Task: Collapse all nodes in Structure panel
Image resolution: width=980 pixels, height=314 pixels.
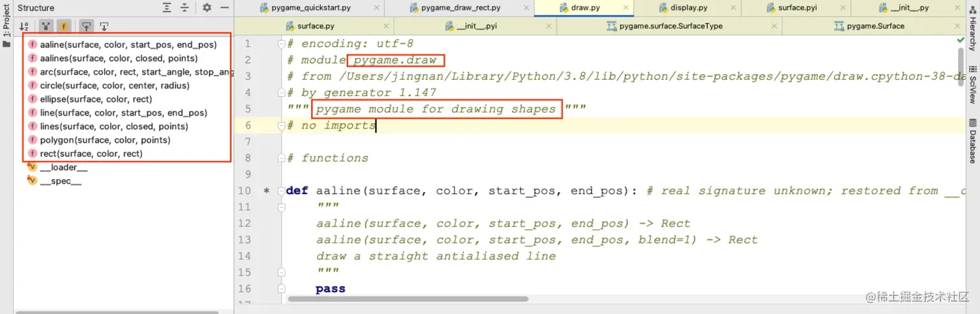Action: click(185, 8)
